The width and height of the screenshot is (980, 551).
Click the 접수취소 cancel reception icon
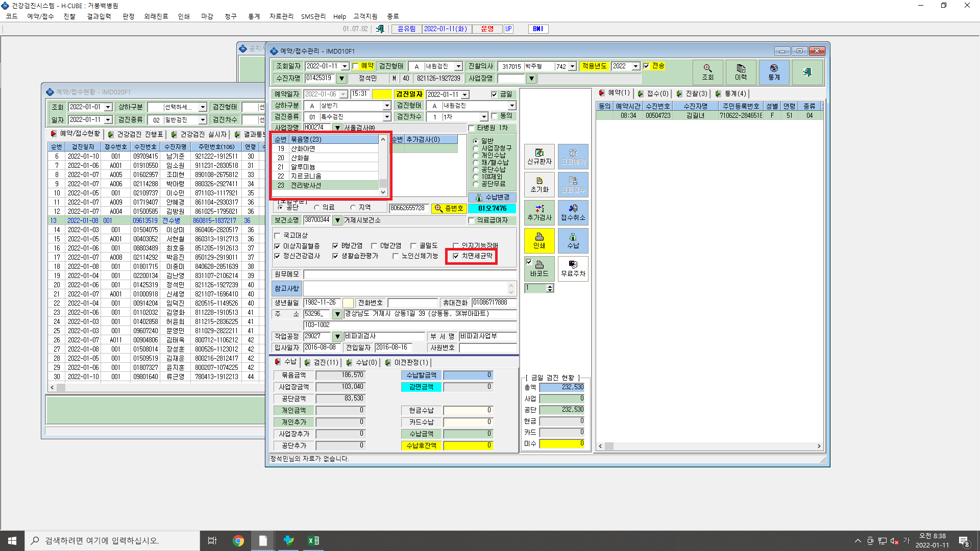[x=573, y=212]
